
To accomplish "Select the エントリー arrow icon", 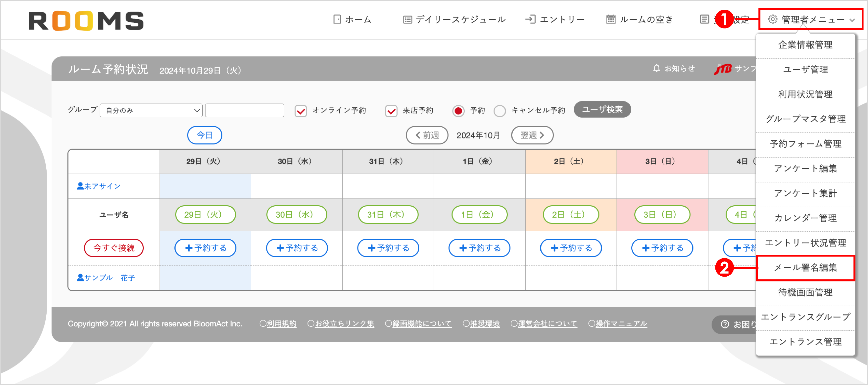I will pos(531,19).
